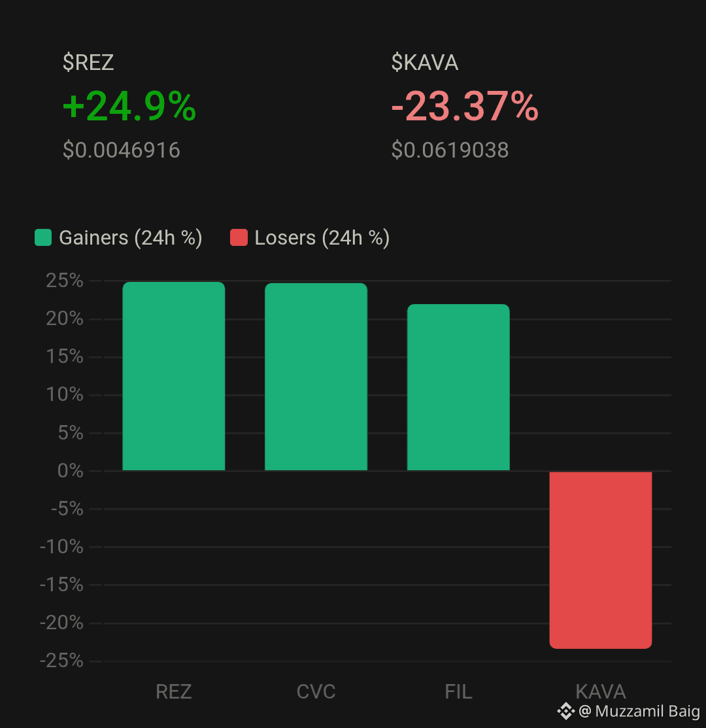706x728 pixels.
Task: Select the green REZ bar
Action: 174,376
